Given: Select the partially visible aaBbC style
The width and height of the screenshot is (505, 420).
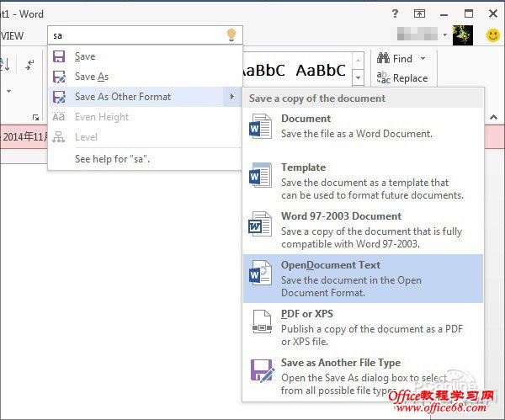Looking at the screenshot, I should [263, 70].
